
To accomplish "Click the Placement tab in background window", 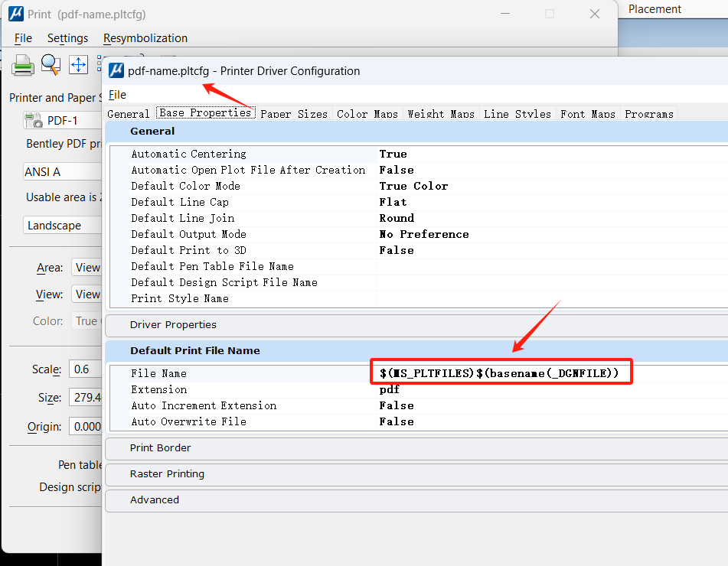I will 655,9.
